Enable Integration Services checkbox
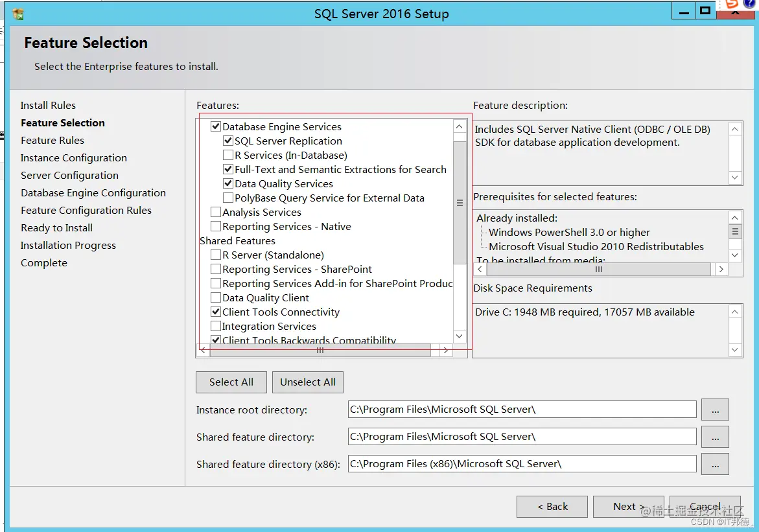Screen dimensions: 759x532 click(x=216, y=327)
